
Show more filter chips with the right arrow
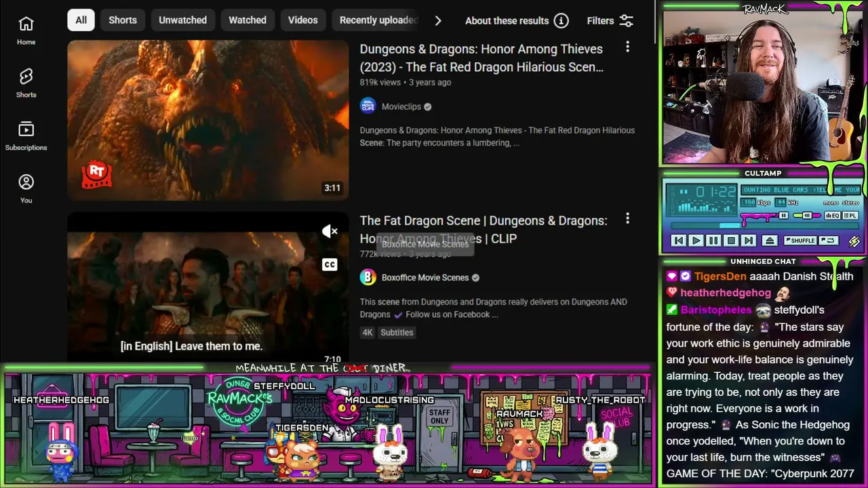point(438,20)
